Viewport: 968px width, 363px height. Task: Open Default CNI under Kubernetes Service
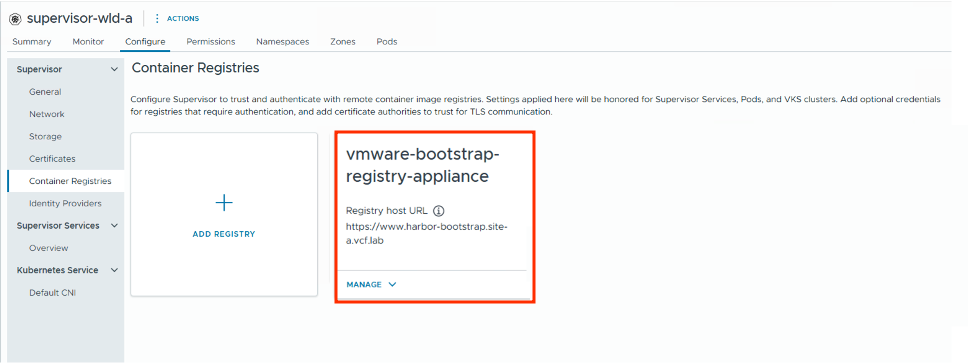[x=52, y=293]
